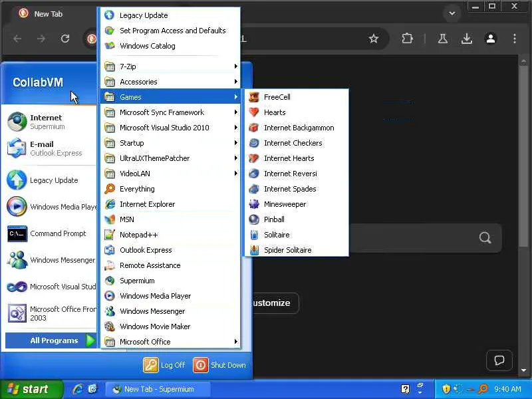Viewport: 532px width, 399px height.
Task: Launch the Everything search program
Action: [170, 189]
